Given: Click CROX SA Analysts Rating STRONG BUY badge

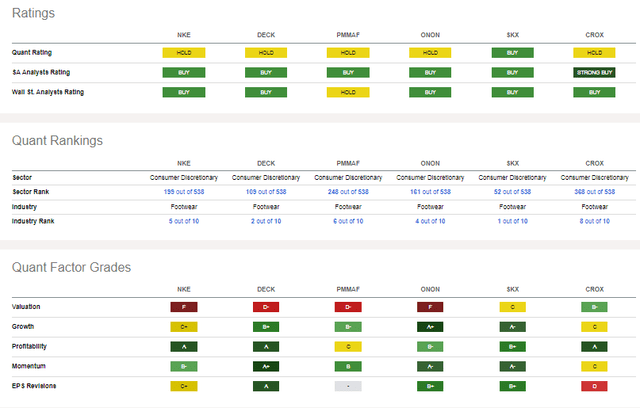Looking at the screenshot, I should [594, 73].
